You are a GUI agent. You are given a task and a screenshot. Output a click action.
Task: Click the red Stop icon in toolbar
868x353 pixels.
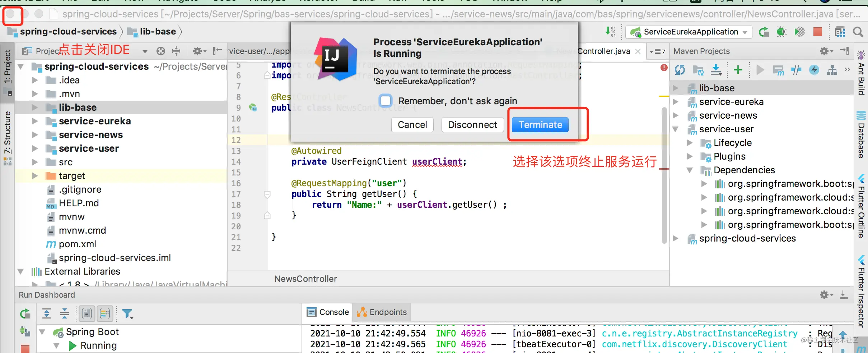pos(818,32)
